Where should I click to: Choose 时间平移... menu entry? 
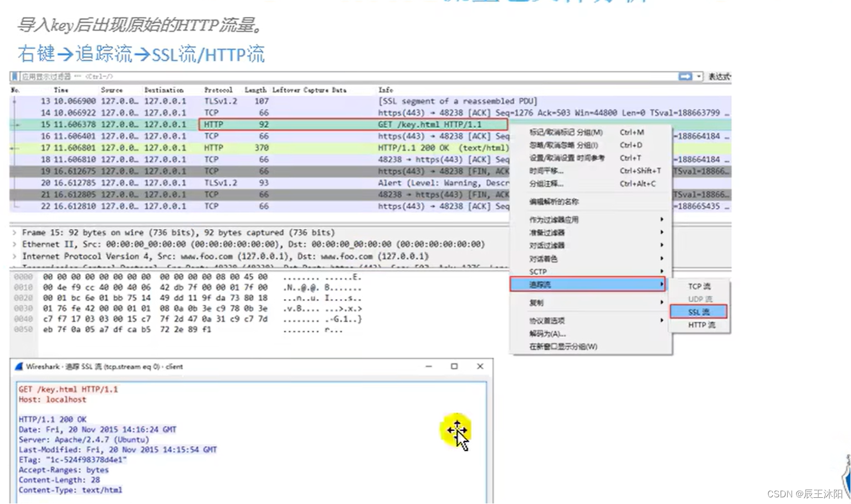pyautogui.click(x=591, y=171)
